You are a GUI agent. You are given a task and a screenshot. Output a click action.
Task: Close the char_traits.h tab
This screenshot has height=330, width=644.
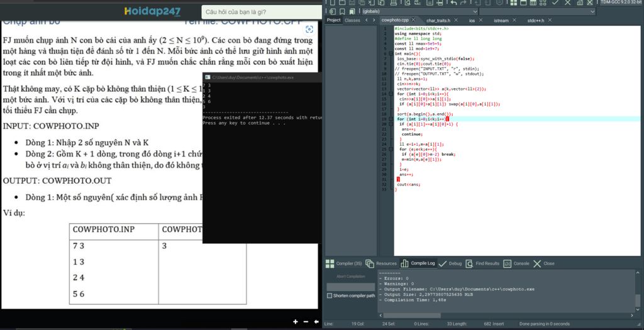456,20
